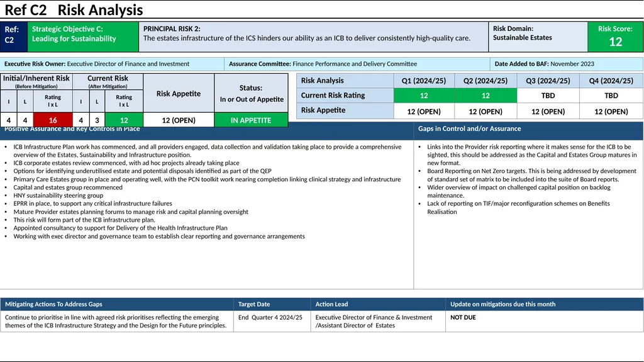Click the 'Current Risk' after-mitigation header
644x362 pixels.
pyautogui.click(x=108, y=81)
